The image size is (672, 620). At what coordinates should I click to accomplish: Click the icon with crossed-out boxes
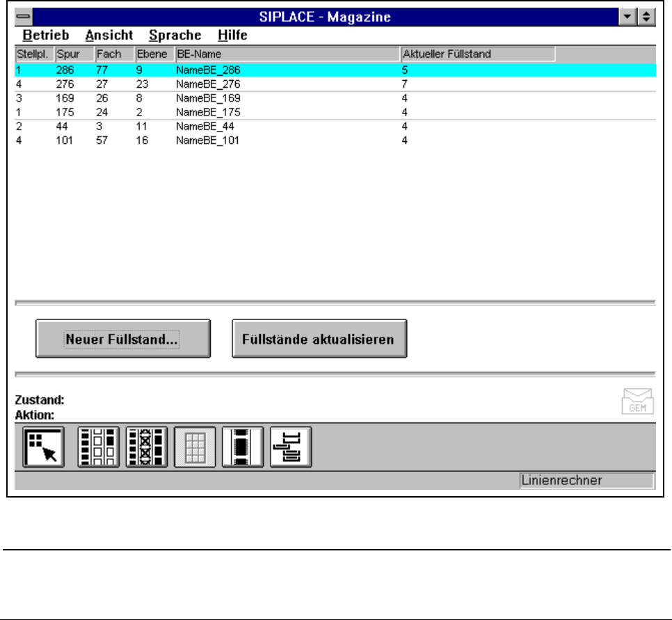tap(146, 447)
